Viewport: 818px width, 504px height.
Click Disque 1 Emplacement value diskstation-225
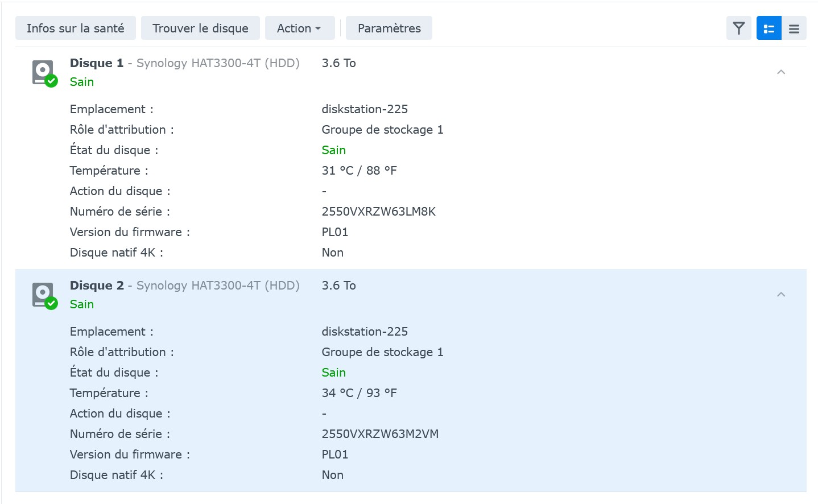[365, 109]
